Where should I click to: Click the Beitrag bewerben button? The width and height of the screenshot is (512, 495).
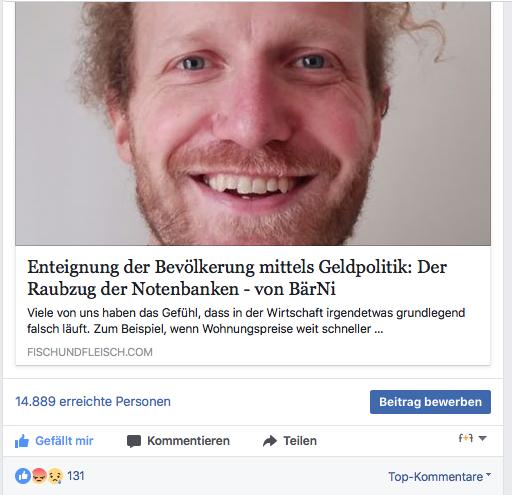click(x=430, y=402)
